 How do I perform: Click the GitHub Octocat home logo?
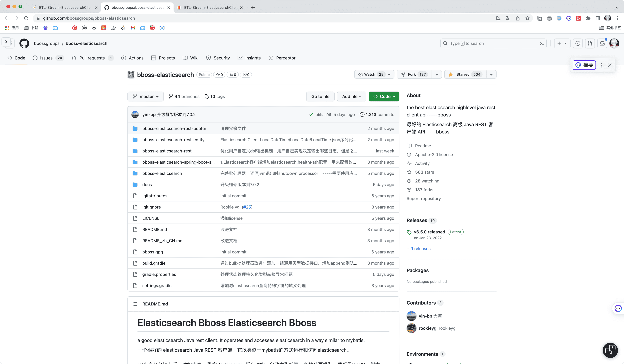24,43
